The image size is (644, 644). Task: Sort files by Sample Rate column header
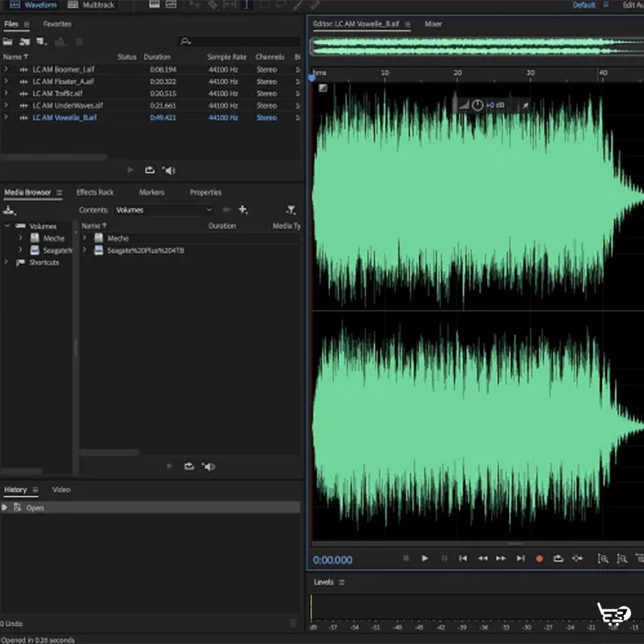(x=226, y=56)
